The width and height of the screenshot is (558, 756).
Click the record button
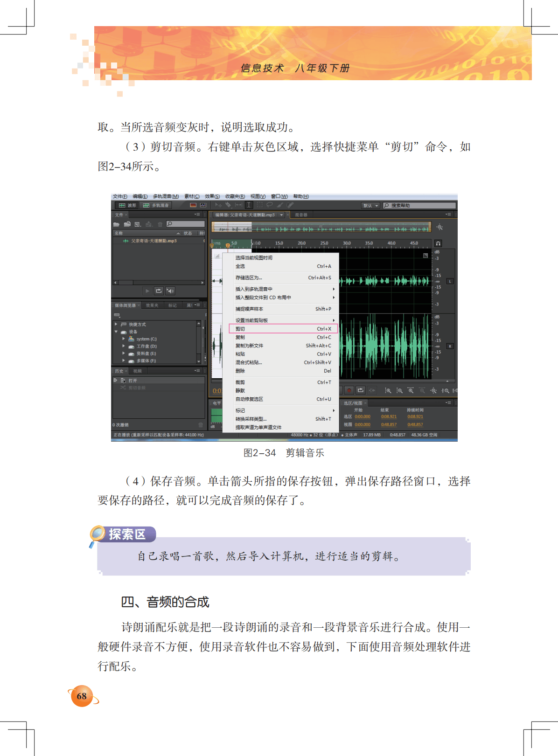[349, 390]
